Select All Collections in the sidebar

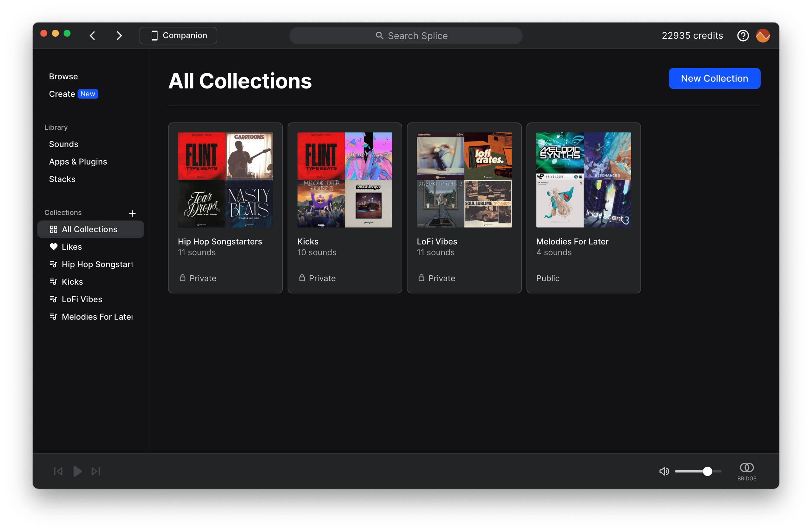tap(90, 229)
